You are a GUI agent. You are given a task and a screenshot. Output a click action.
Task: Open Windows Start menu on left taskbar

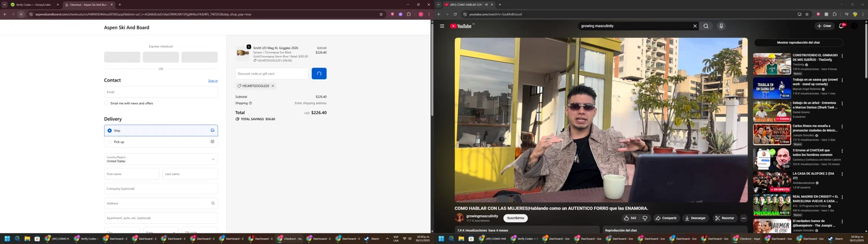click(x=8, y=238)
